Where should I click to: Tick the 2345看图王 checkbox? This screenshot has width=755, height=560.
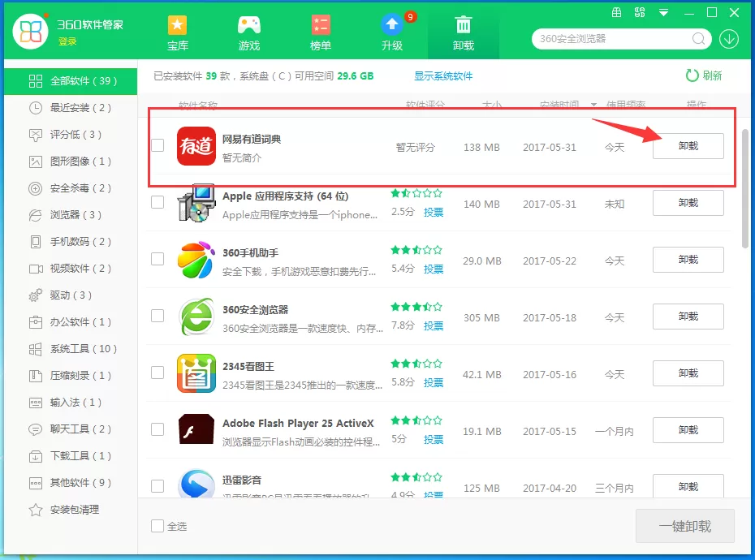157,373
